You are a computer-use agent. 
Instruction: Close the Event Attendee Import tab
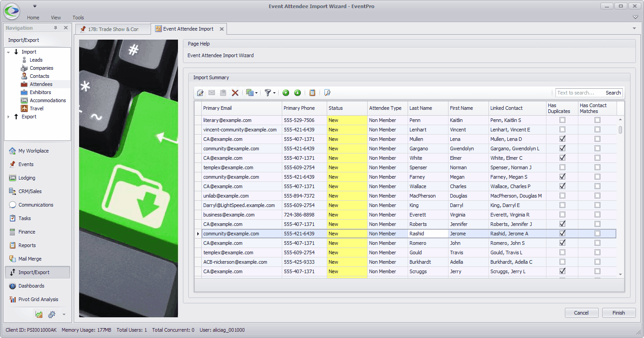pyautogui.click(x=222, y=29)
